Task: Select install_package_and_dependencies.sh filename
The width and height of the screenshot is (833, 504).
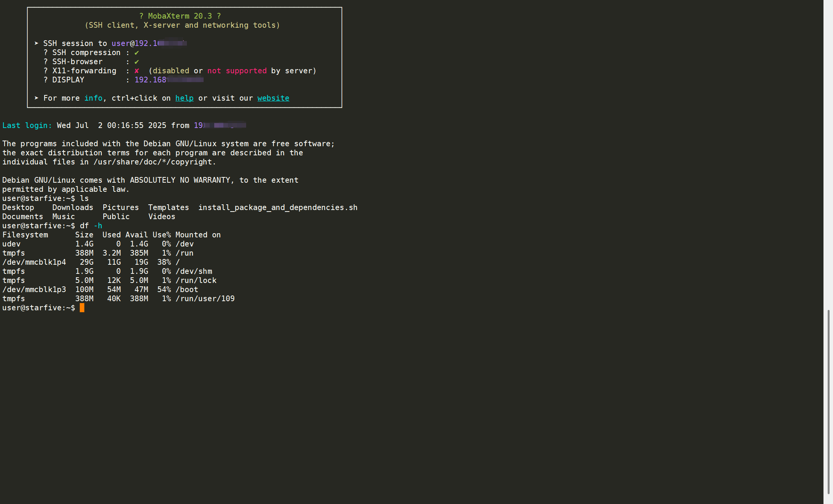Action: click(278, 207)
